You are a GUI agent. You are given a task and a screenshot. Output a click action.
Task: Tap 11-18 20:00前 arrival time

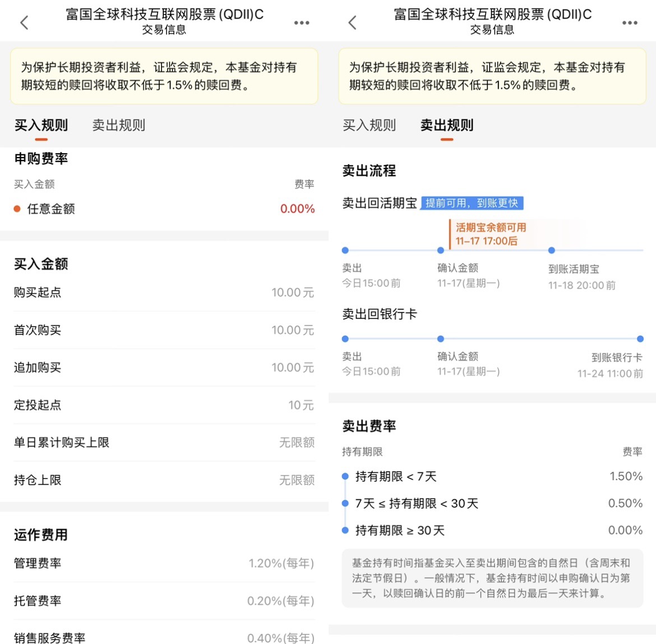tap(582, 286)
